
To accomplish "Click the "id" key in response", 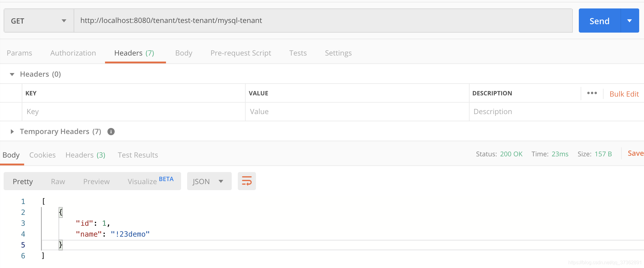I will click(x=84, y=223).
